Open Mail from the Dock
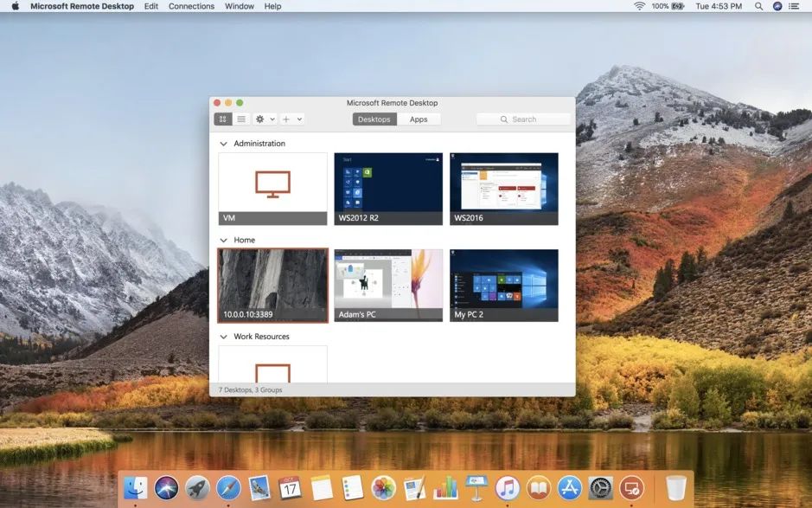Viewport: 812px width, 508px height. pyautogui.click(x=259, y=488)
